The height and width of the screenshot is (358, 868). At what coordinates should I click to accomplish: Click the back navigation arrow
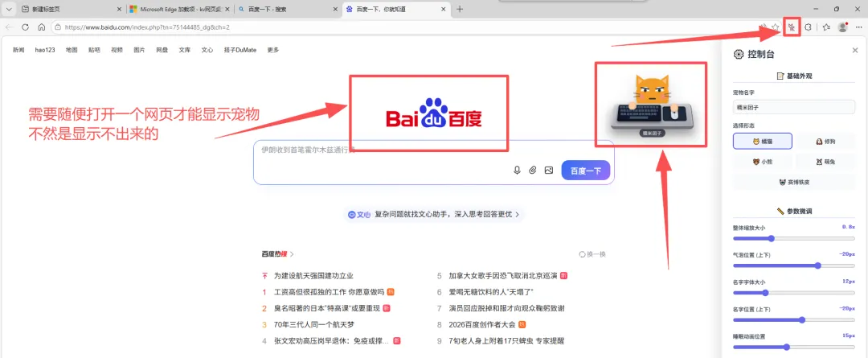coord(9,27)
